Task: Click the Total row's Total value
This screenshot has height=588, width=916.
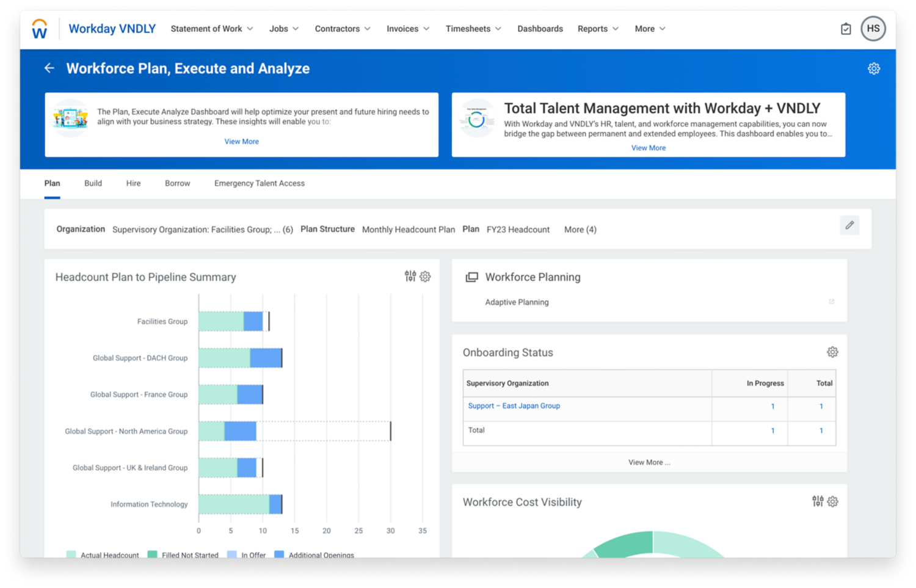Action: [x=821, y=430]
